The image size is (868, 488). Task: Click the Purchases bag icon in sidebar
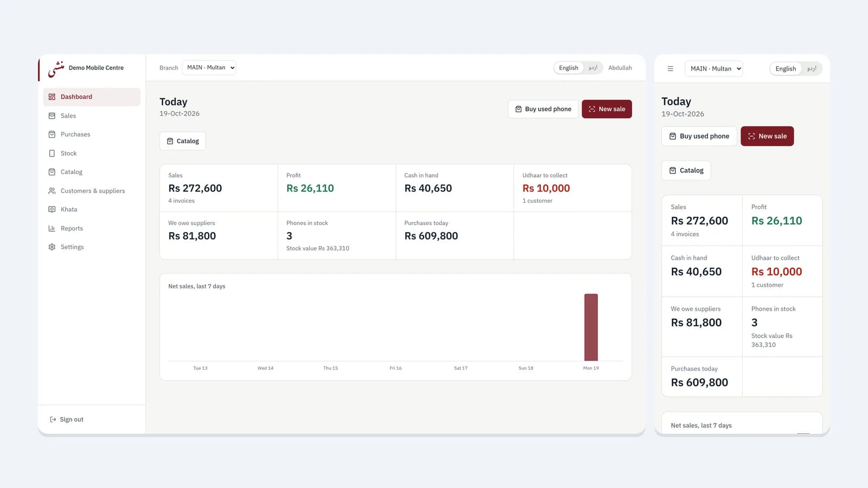[52, 134]
